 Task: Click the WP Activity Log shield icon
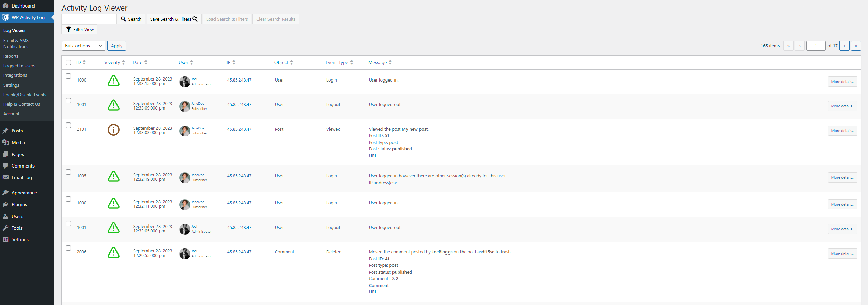(x=5, y=17)
